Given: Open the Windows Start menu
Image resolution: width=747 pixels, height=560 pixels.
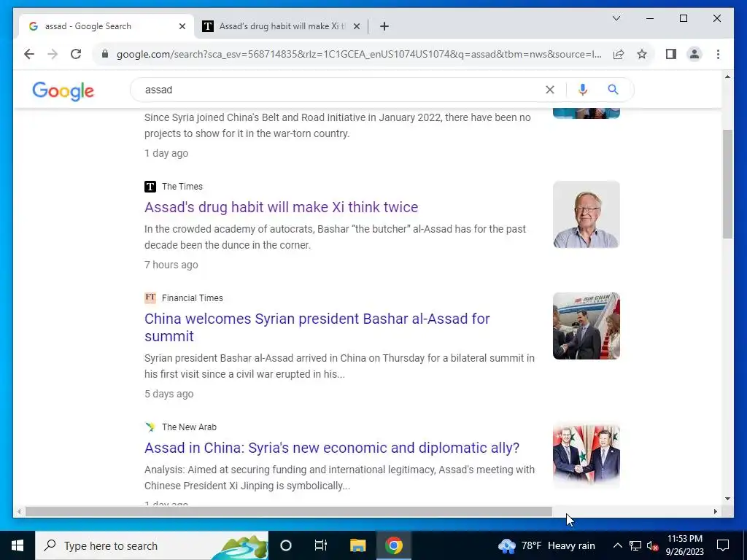Looking at the screenshot, I should (18, 545).
